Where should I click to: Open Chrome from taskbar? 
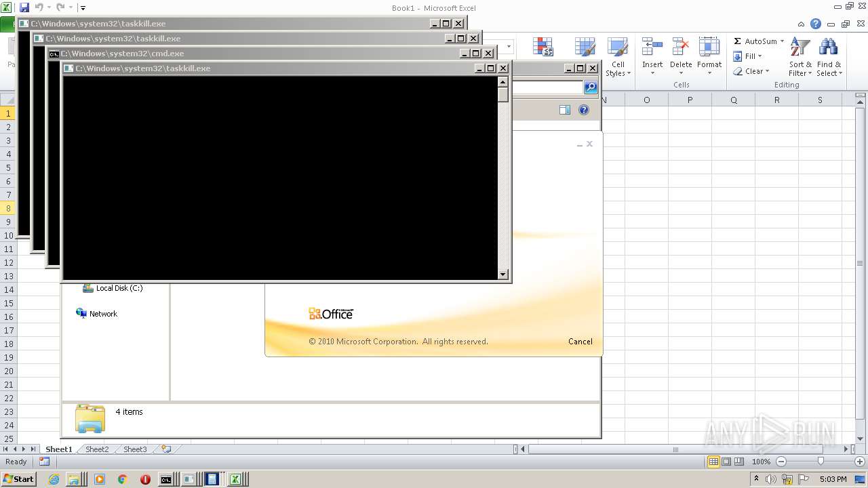point(122,479)
